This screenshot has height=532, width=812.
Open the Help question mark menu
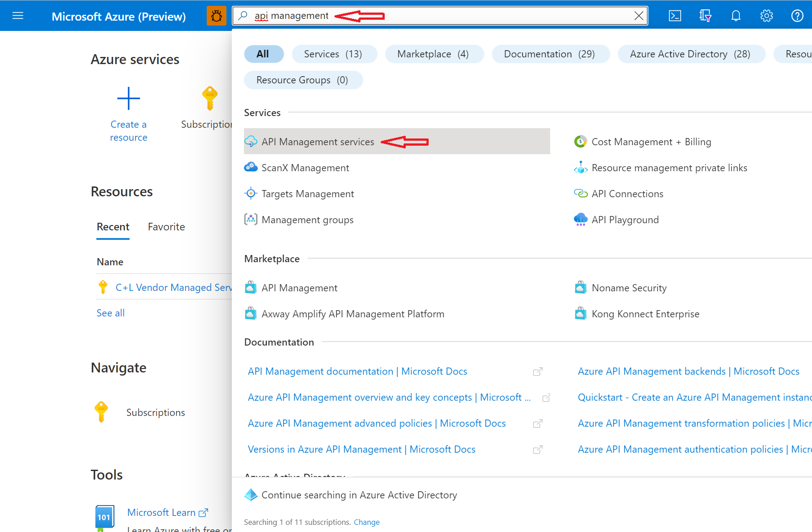[797, 16]
